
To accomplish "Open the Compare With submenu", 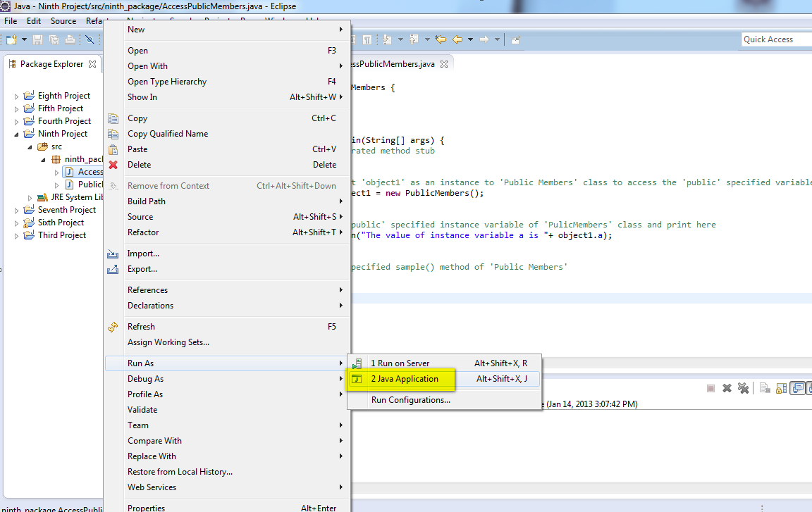I will [228, 441].
